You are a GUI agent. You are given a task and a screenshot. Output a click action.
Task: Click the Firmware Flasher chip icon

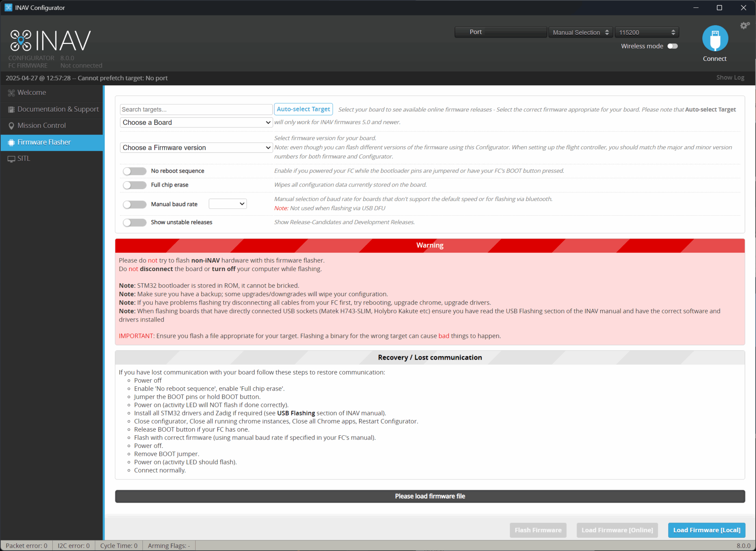tap(11, 142)
